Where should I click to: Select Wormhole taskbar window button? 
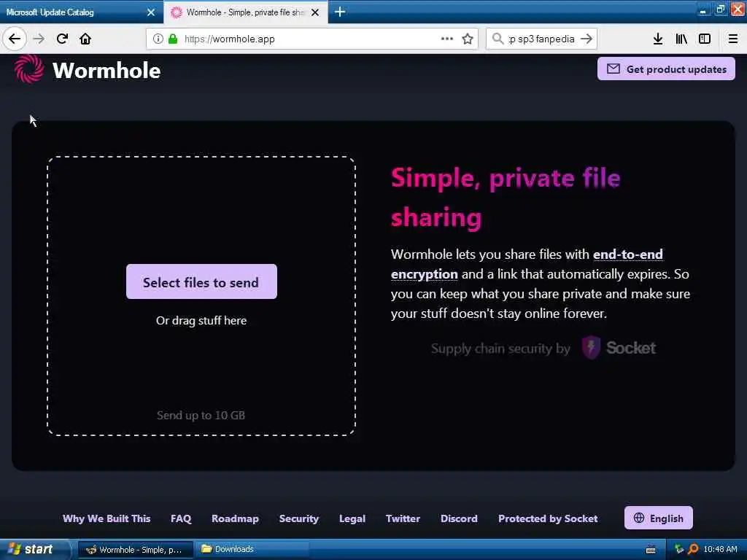click(x=135, y=550)
